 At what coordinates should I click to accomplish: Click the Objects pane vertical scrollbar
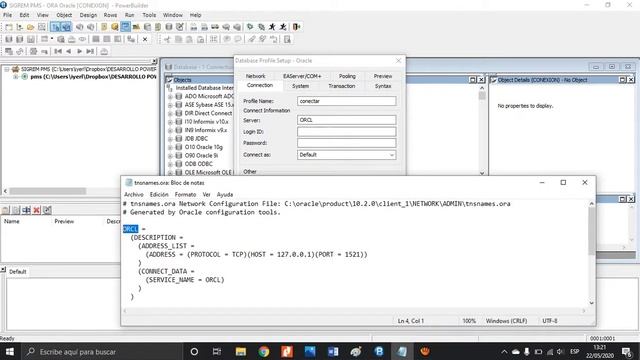482,96
